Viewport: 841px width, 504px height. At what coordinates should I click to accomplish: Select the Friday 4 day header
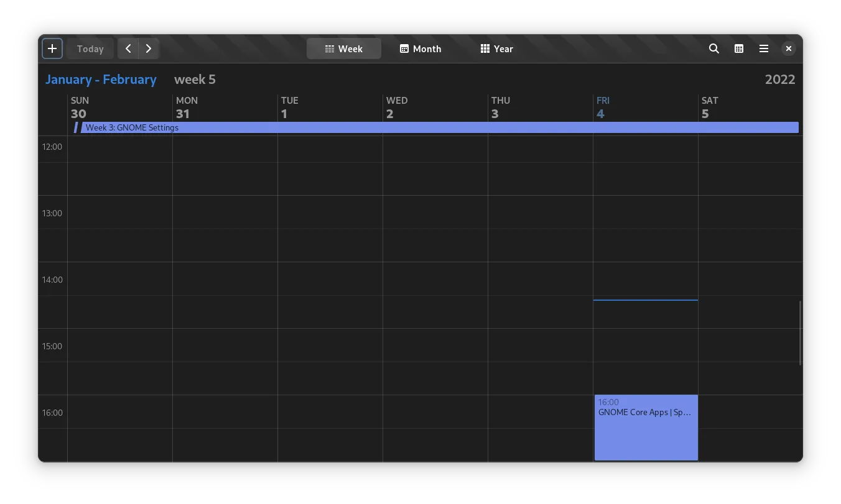(645, 108)
